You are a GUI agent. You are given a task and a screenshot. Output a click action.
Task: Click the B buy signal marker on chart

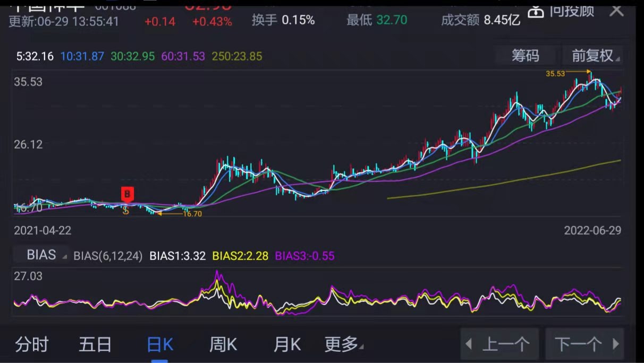127,195
